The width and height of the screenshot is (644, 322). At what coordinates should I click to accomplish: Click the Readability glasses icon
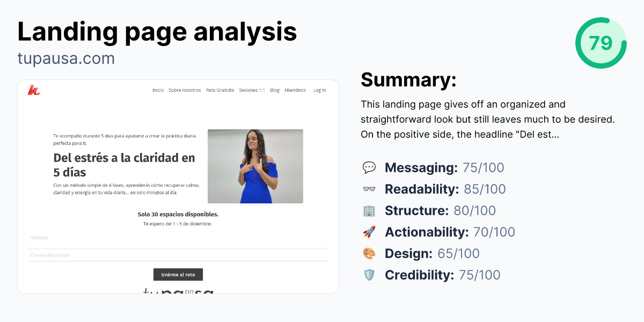click(x=369, y=189)
